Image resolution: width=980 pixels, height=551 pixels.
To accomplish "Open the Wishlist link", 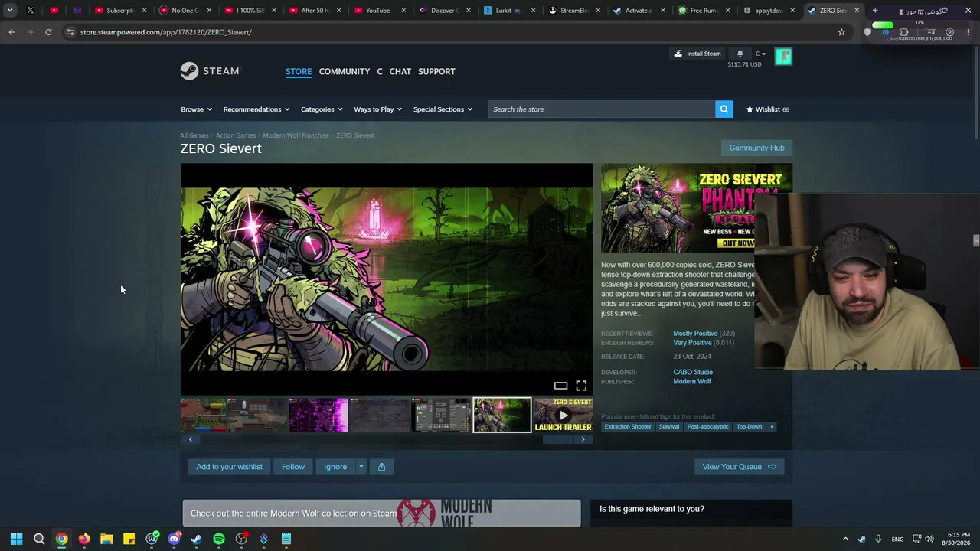I will pyautogui.click(x=767, y=109).
